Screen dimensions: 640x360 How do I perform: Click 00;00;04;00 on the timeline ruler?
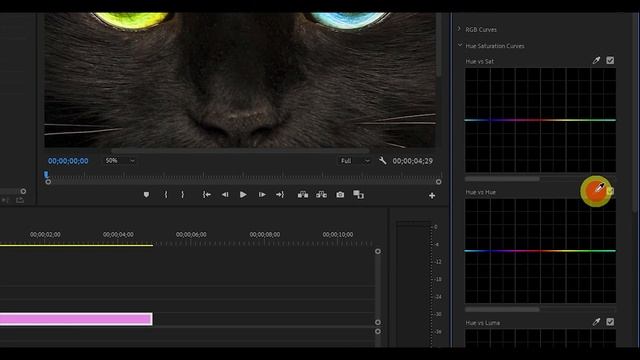118,235
